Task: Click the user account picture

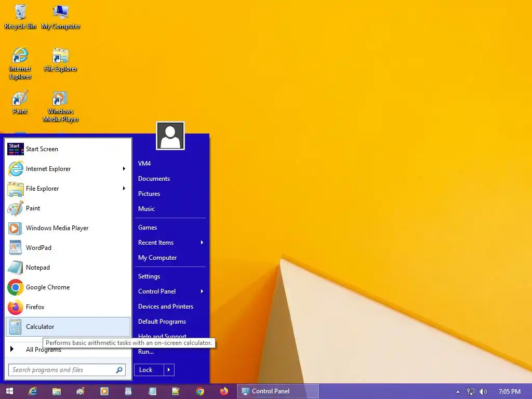Action: (170, 136)
